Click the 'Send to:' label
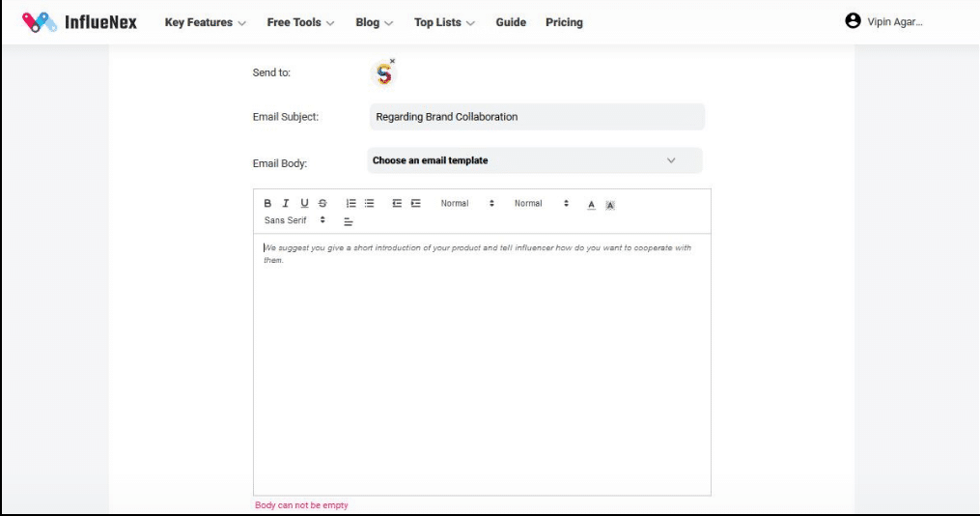This screenshot has height=516, width=980. [271, 72]
